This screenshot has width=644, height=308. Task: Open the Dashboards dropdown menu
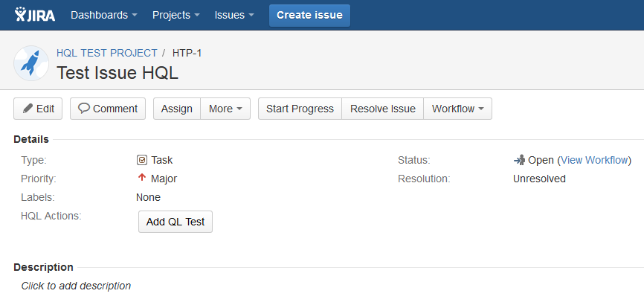click(x=103, y=15)
